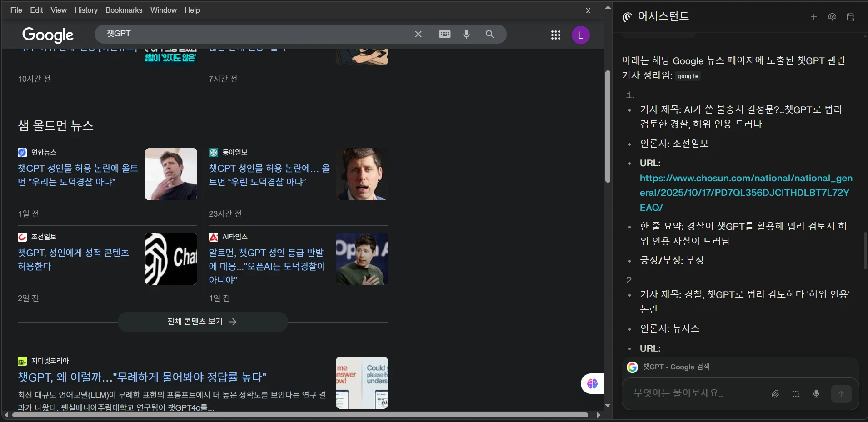Click the page's vertical scrollbar thumb
Image resolution: width=868 pixels, height=422 pixels.
point(608,126)
